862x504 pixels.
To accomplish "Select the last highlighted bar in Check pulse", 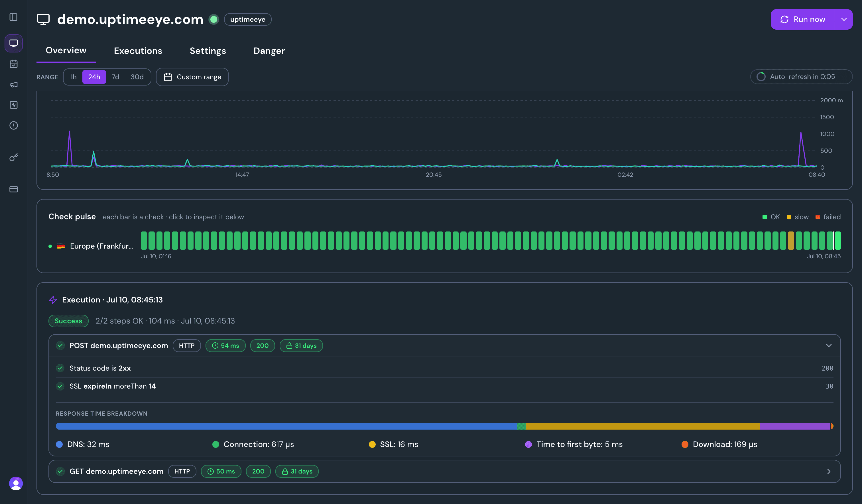I will pyautogui.click(x=837, y=241).
